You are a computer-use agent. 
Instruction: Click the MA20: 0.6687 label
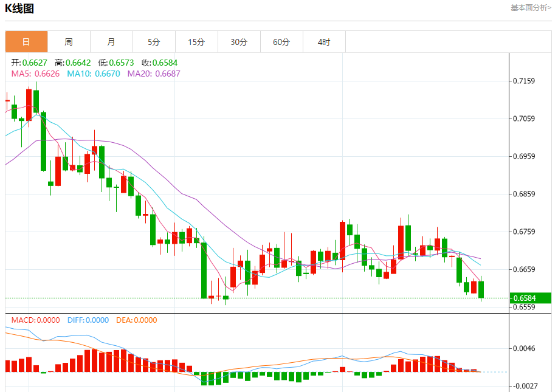(x=154, y=74)
